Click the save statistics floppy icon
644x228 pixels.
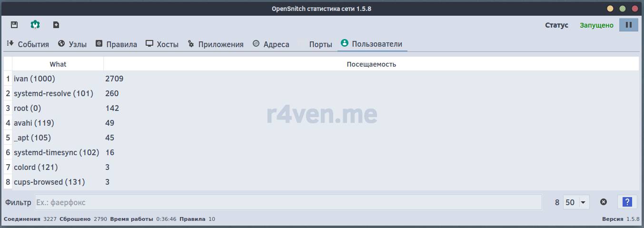(x=14, y=25)
